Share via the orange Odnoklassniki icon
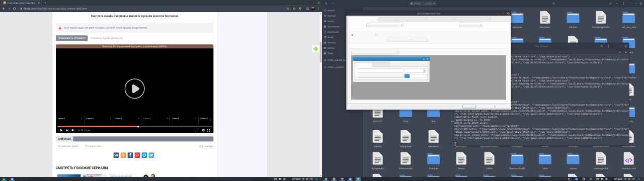This screenshot has height=181, width=644. click(123, 155)
